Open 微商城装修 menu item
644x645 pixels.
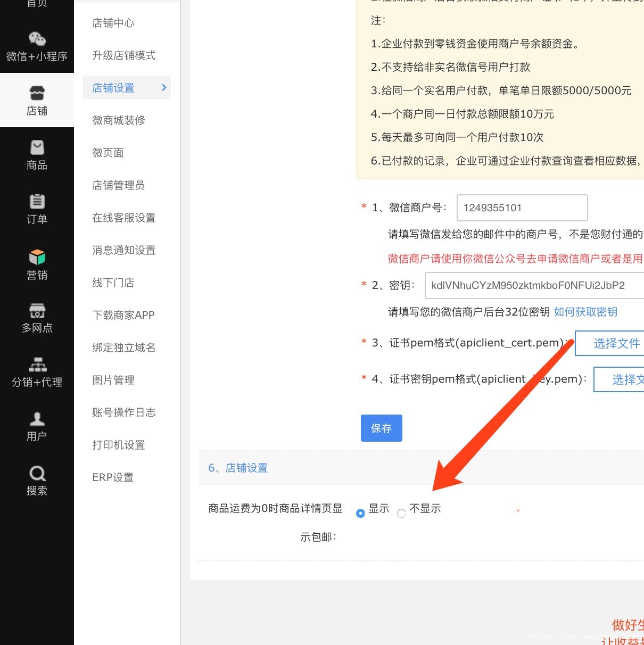click(x=119, y=120)
